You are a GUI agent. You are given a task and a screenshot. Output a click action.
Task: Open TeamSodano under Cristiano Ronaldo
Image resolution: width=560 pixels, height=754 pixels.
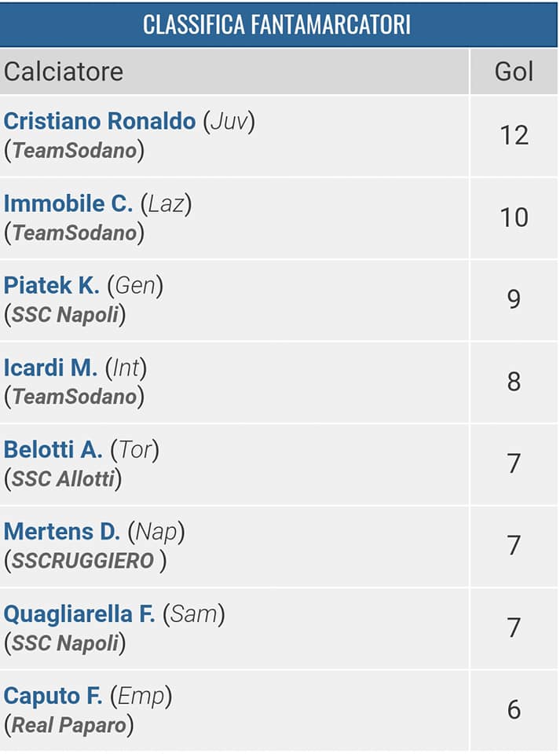[75, 151]
